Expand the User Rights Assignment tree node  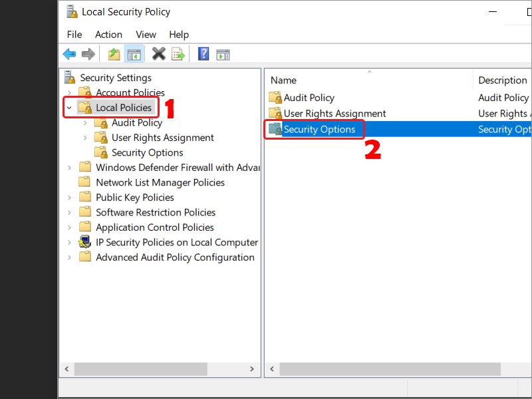pyautogui.click(x=85, y=138)
